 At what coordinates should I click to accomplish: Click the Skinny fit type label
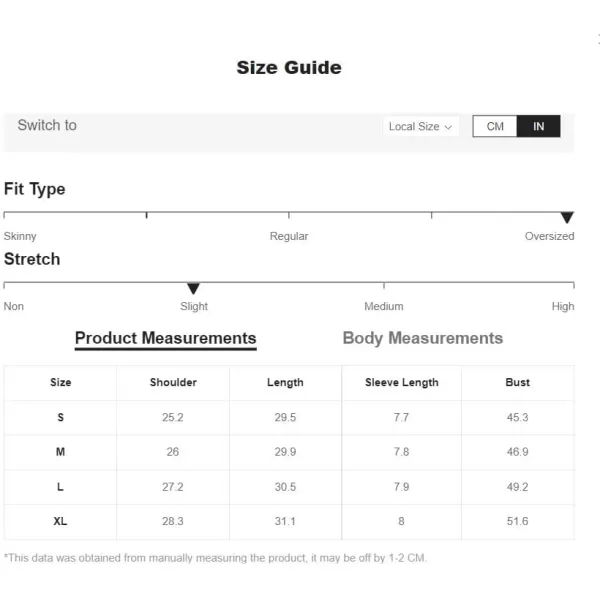point(20,236)
